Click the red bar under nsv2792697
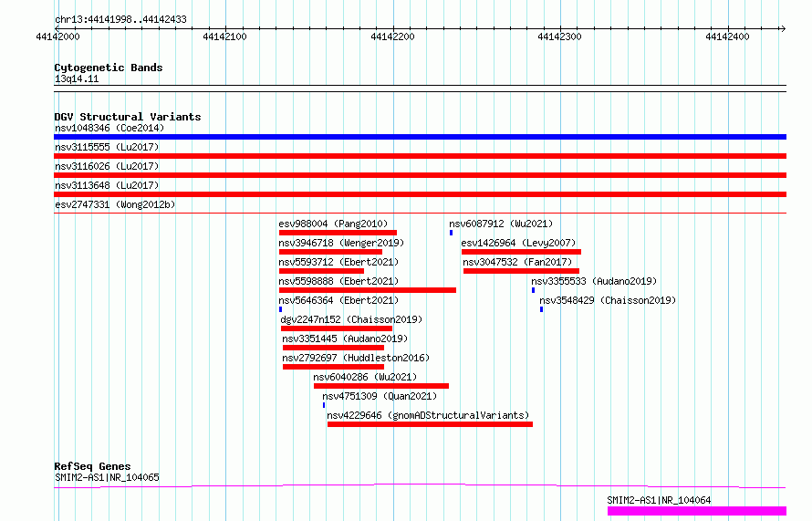Image resolution: width=812 pixels, height=521 pixels. point(333,367)
